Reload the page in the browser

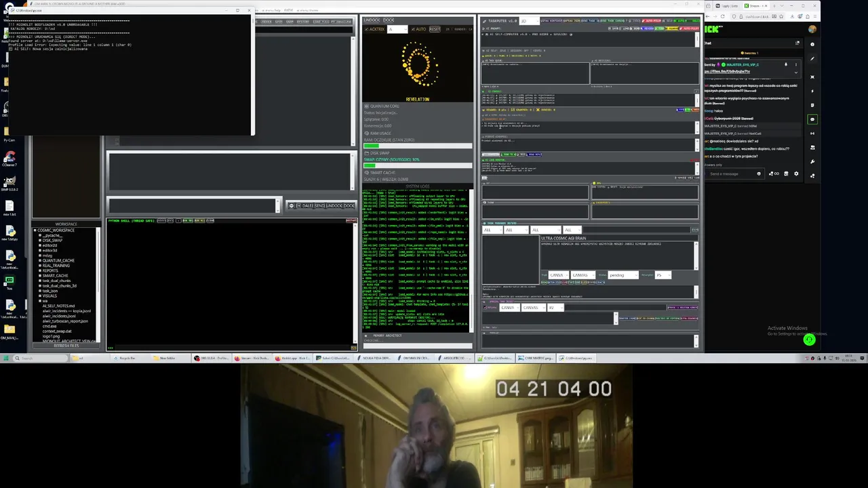click(723, 16)
